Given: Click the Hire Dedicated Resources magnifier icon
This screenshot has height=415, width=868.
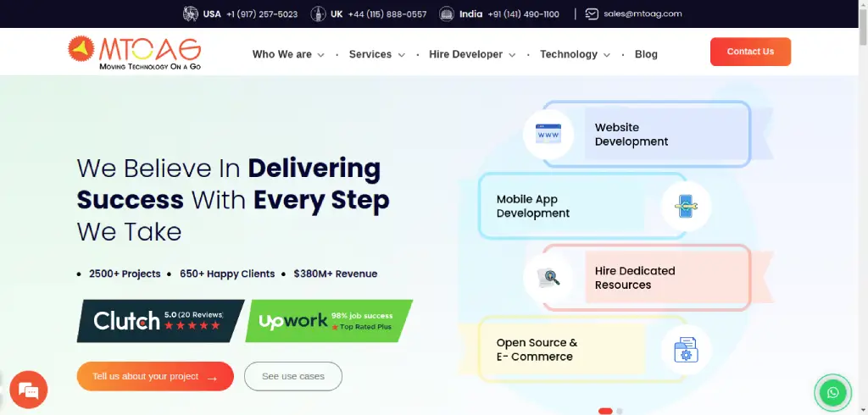Looking at the screenshot, I should click(x=548, y=277).
